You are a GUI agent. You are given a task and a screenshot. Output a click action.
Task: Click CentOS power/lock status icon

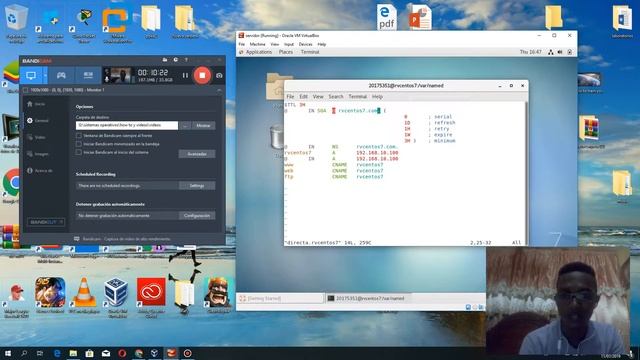point(570,52)
